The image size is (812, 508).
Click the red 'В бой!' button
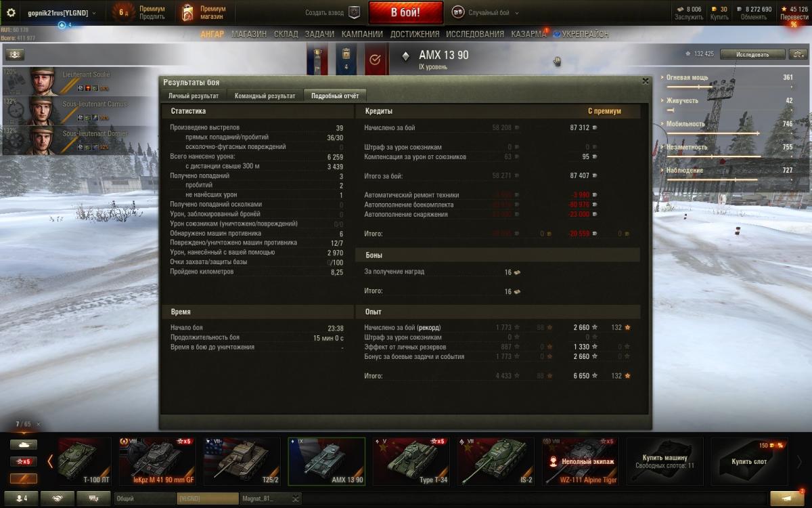click(x=406, y=12)
